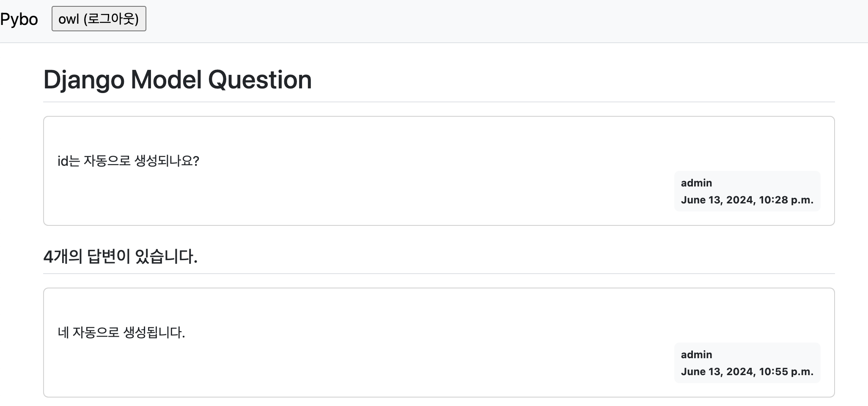This screenshot has height=406, width=868.
Task: Click the question timestamp ending 10:28 p.m.
Action: coord(747,200)
